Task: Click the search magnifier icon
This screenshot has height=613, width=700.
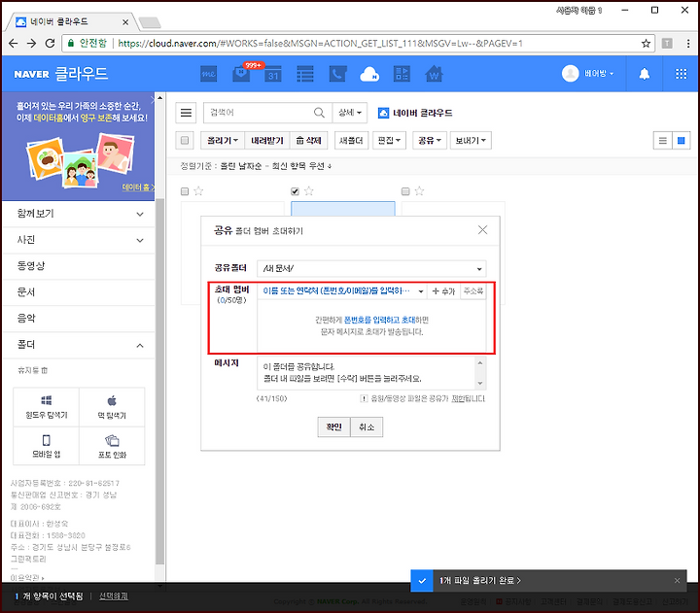Action: [319, 113]
